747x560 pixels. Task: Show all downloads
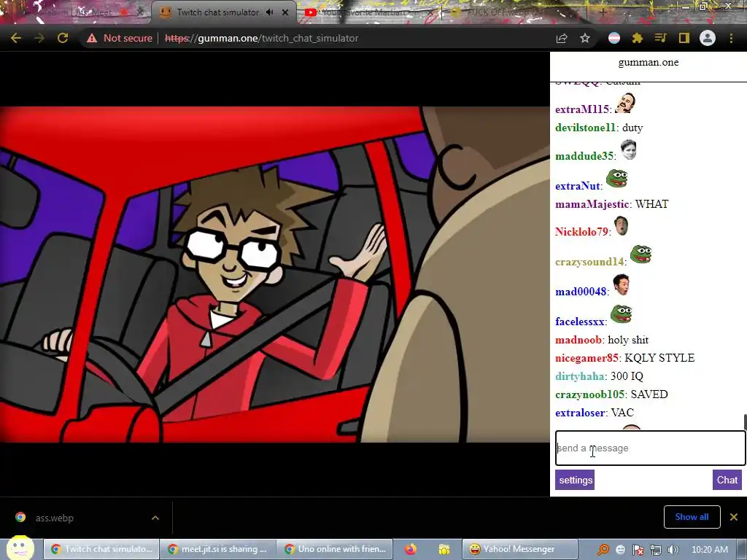(692, 517)
